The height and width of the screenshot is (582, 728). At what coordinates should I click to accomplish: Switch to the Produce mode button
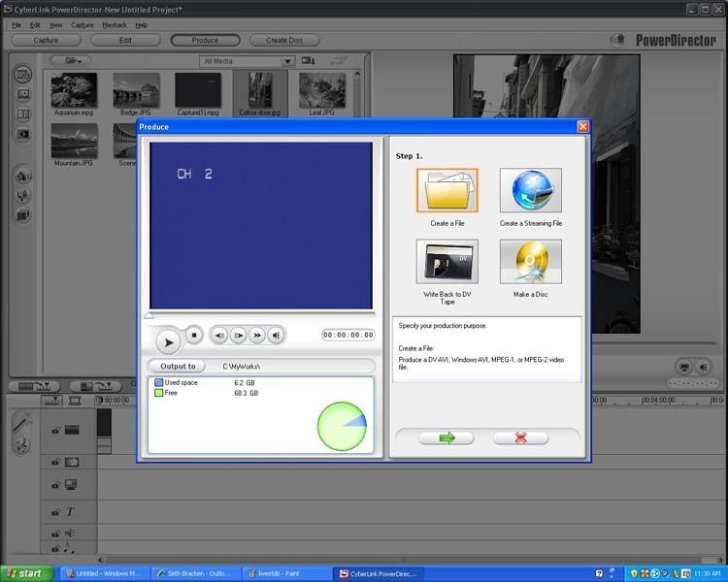click(x=205, y=40)
